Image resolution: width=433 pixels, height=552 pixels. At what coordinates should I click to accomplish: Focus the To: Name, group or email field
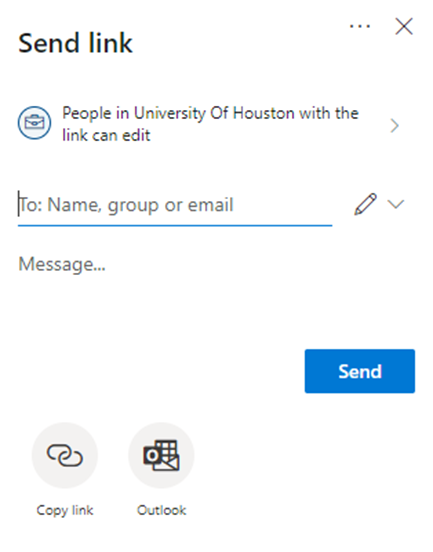[175, 205]
